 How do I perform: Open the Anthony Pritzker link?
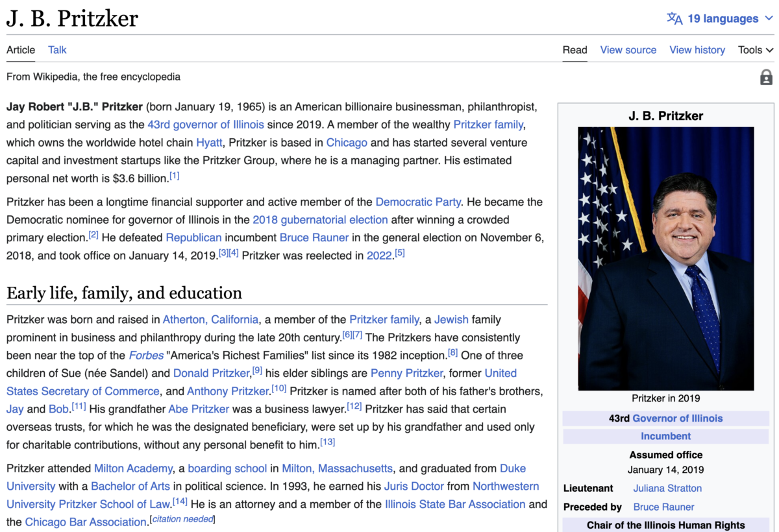click(x=228, y=391)
